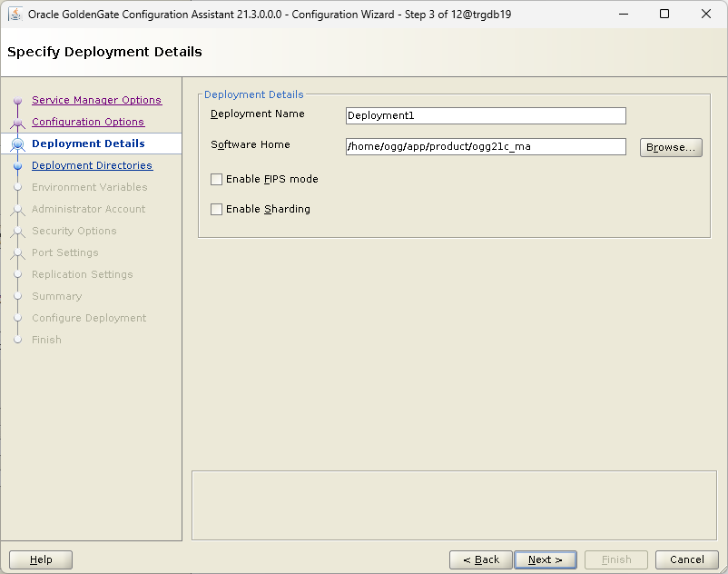Close the Configuration Wizard window
Image resolution: width=728 pixels, height=574 pixels.
coord(705,14)
